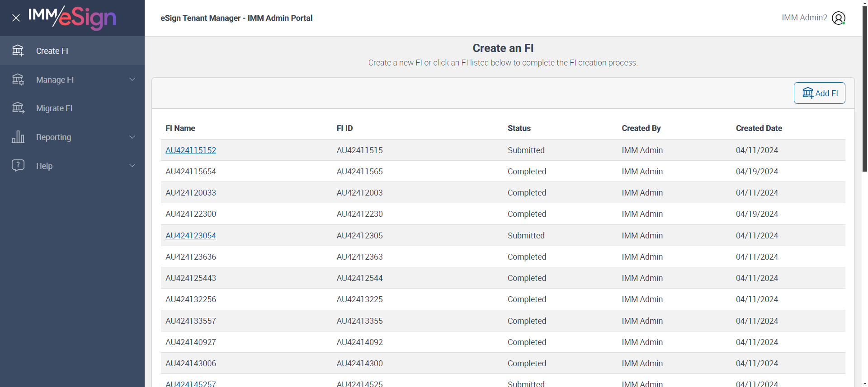Expand the Help submenu chevron
The height and width of the screenshot is (387, 868).
pyautogui.click(x=132, y=165)
